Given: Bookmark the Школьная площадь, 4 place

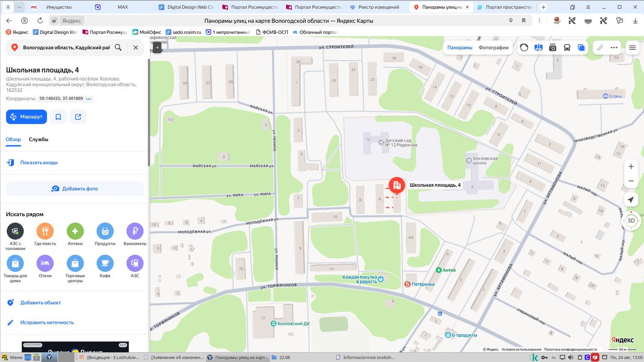Looking at the screenshot, I should pos(58,117).
